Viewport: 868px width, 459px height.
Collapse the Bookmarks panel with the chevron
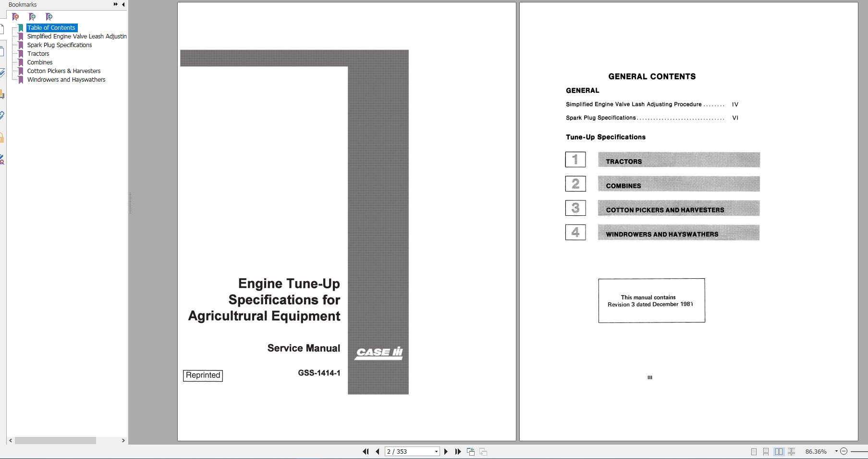pos(123,4)
